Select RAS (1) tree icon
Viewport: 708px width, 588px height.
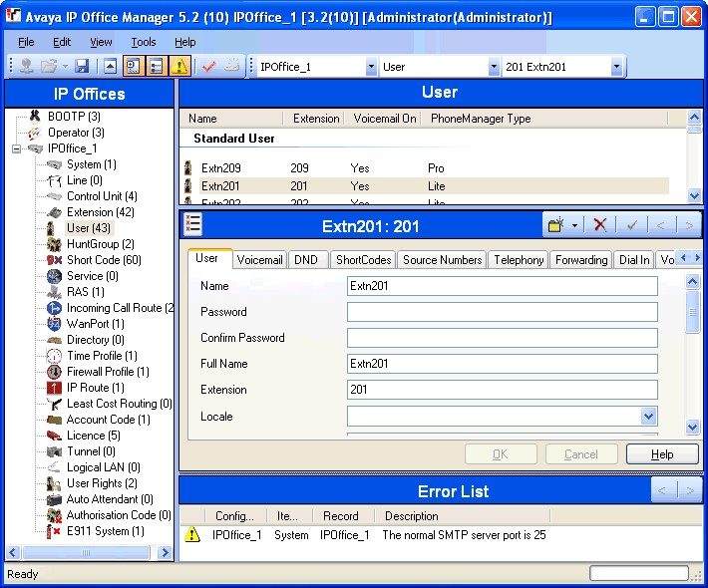54,292
